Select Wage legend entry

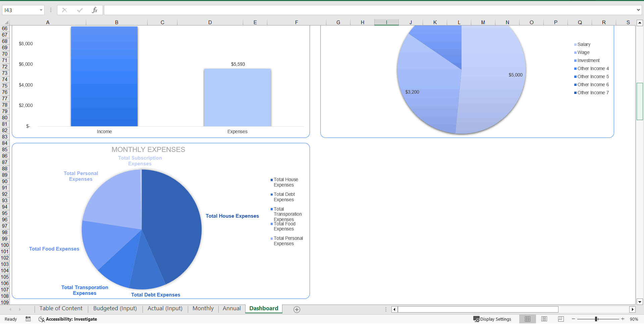(582, 52)
